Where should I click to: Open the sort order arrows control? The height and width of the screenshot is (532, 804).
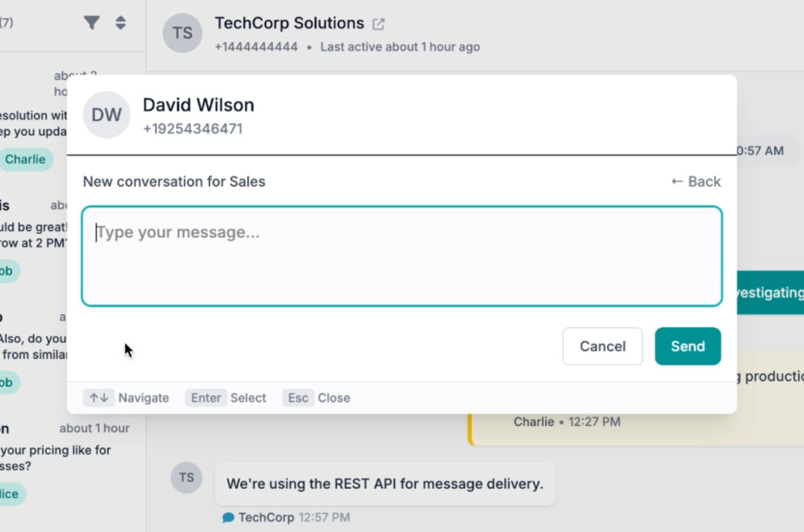tap(120, 23)
